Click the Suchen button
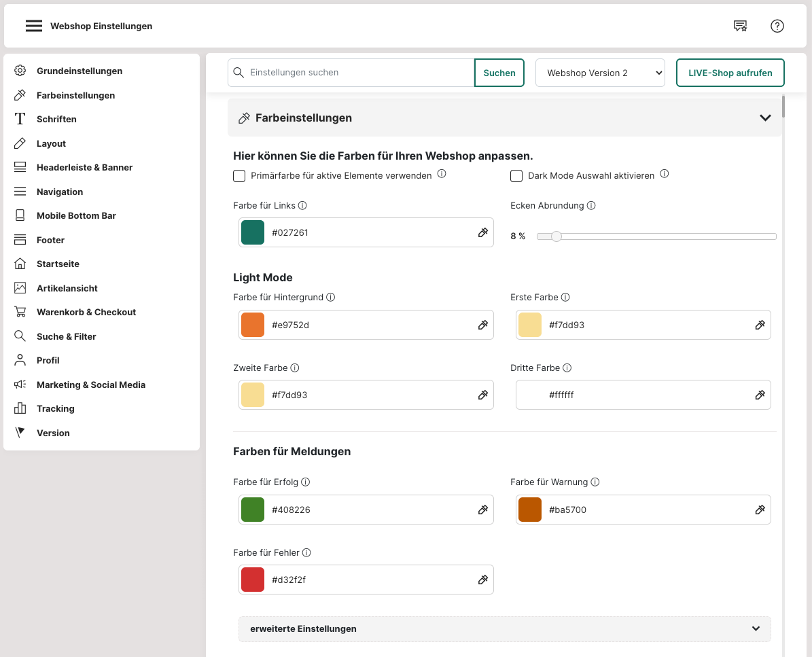 click(x=499, y=73)
